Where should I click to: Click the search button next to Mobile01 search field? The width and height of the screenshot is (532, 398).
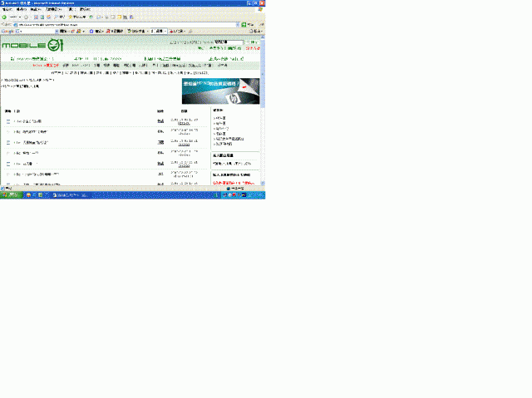(252, 42)
